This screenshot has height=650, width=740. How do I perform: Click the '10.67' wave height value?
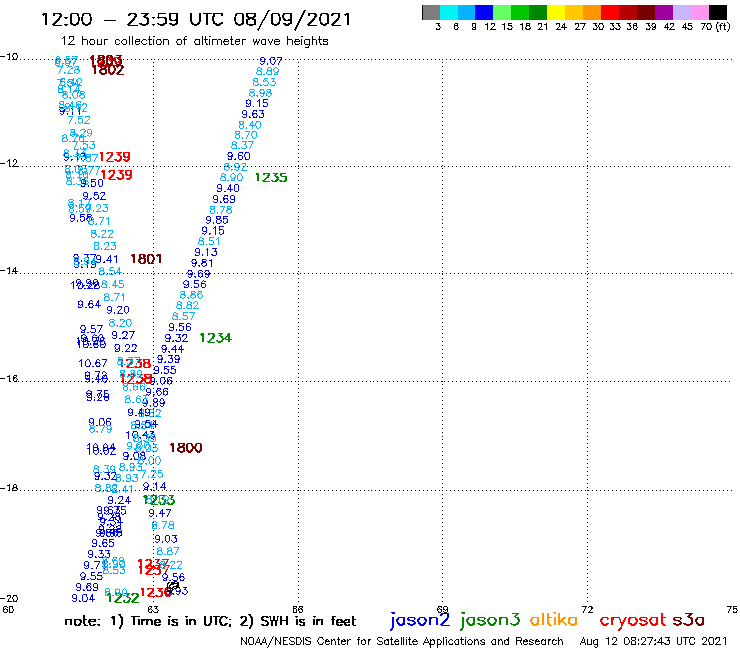click(92, 363)
